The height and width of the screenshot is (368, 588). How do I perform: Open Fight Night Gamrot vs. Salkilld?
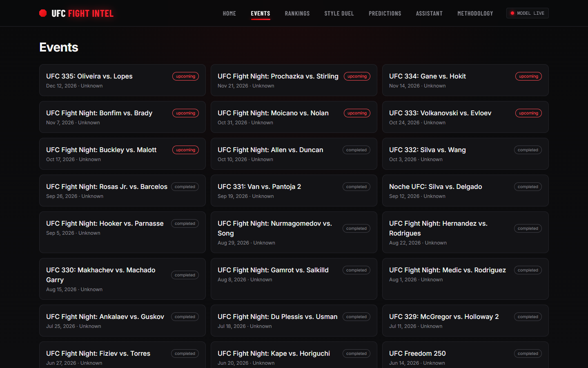(294, 279)
